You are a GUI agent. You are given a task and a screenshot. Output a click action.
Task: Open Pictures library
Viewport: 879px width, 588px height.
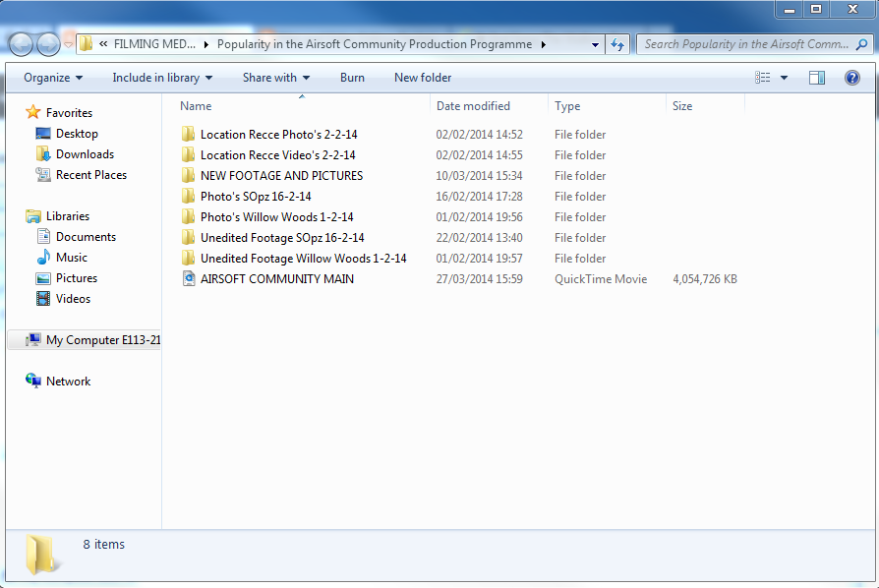tap(77, 278)
